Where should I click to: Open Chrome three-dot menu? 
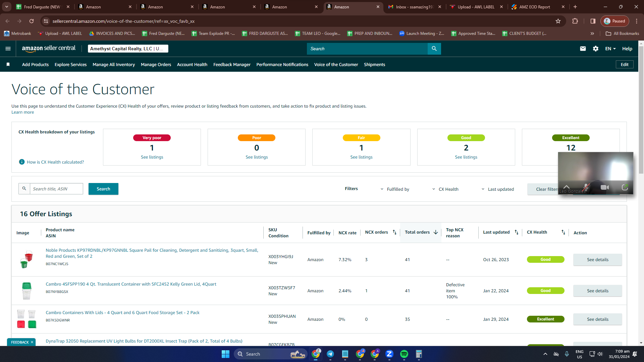pyautogui.click(x=637, y=21)
